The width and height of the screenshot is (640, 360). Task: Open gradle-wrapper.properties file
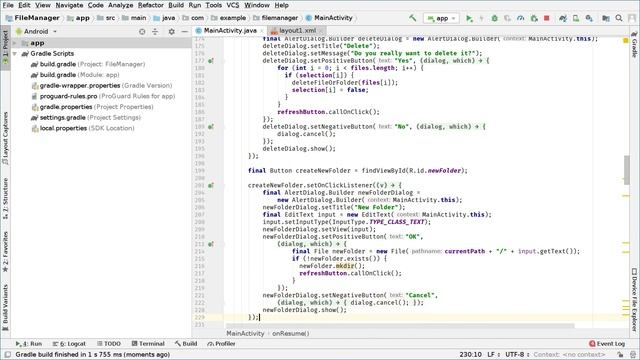pyautogui.click(x=101, y=85)
